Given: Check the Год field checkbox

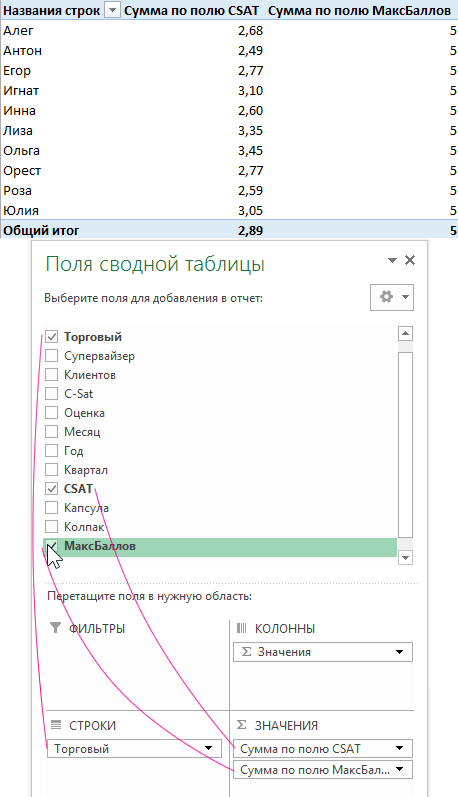Looking at the screenshot, I should coord(51,451).
